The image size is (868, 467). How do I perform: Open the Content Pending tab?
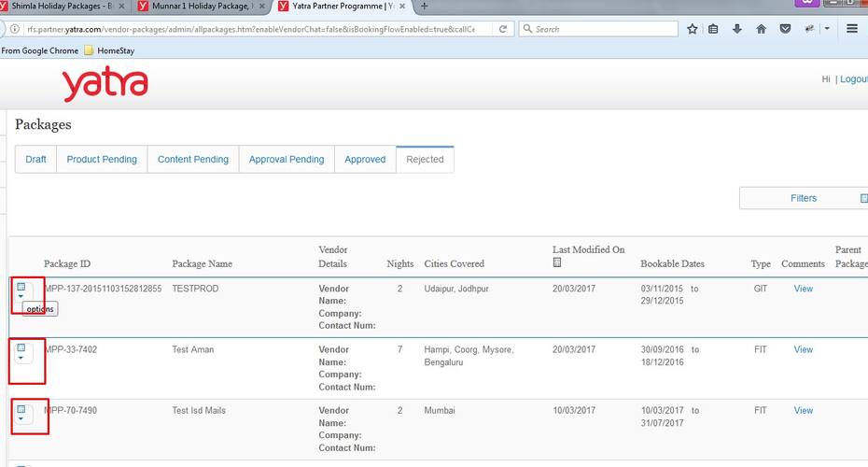click(x=193, y=160)
